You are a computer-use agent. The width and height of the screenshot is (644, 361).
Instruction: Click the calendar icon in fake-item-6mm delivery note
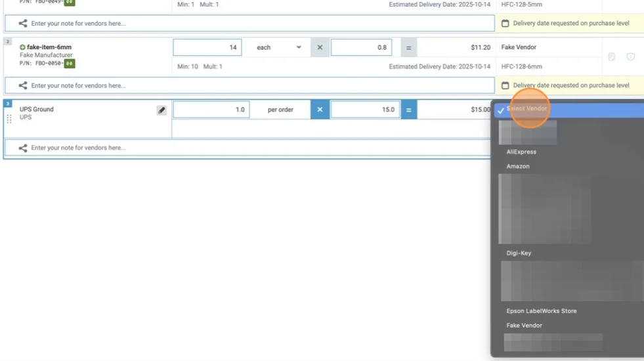pos(505,85)
